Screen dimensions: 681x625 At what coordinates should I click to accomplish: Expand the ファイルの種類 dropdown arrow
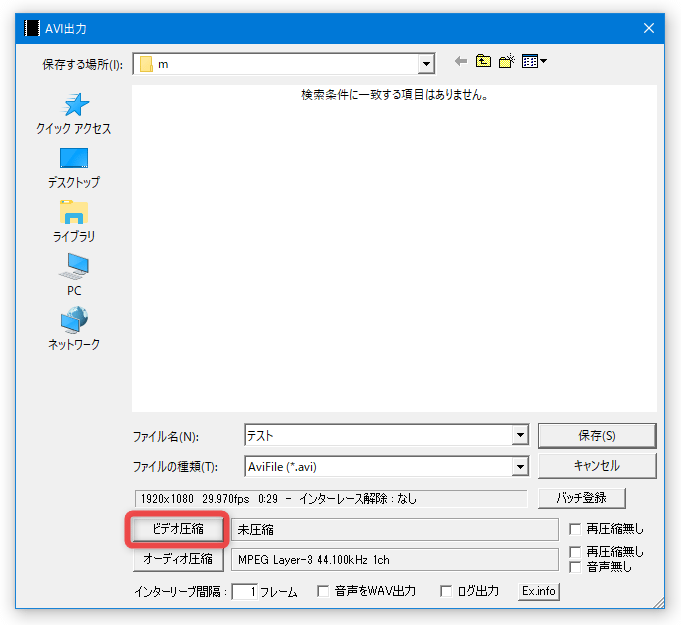(520, 467)
